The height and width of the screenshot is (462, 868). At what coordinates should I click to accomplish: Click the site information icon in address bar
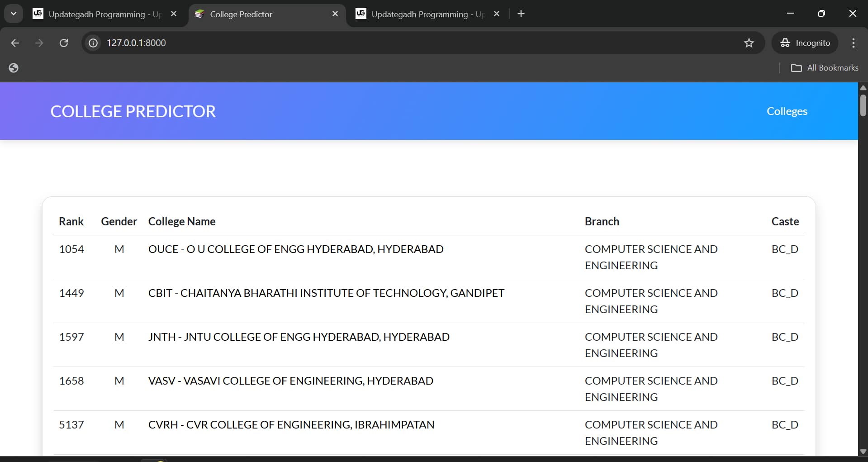pyautogui.click(x=93, y=43)
